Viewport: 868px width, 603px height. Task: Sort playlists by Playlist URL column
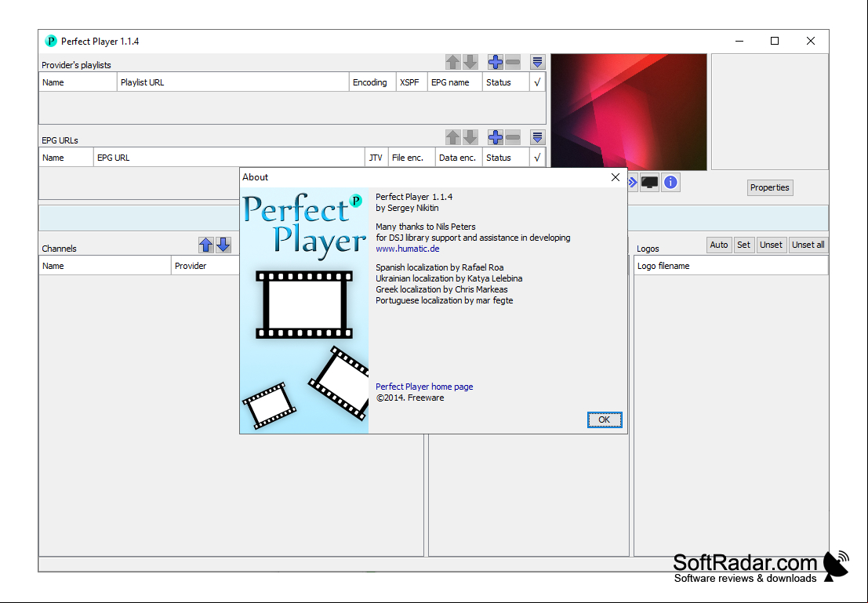coord(233,82)
